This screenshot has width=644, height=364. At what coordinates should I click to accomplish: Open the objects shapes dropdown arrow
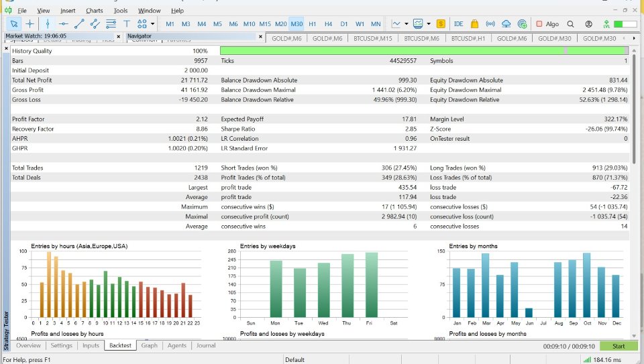coord(153,24)
